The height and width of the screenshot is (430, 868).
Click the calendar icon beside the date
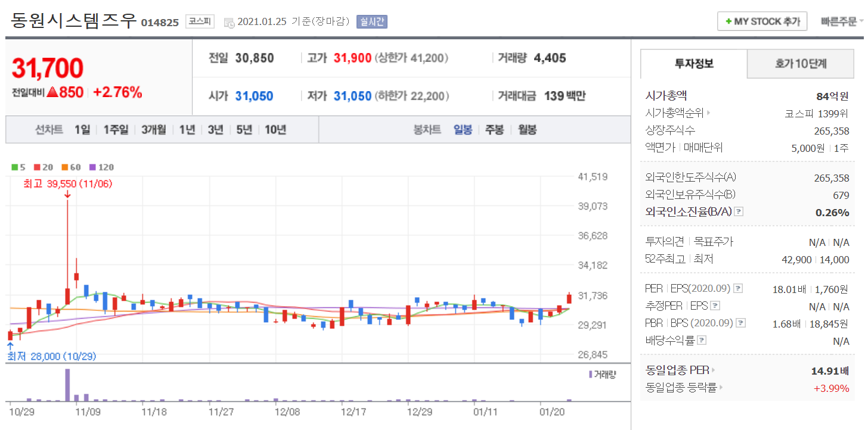click(x=230, y=23)
